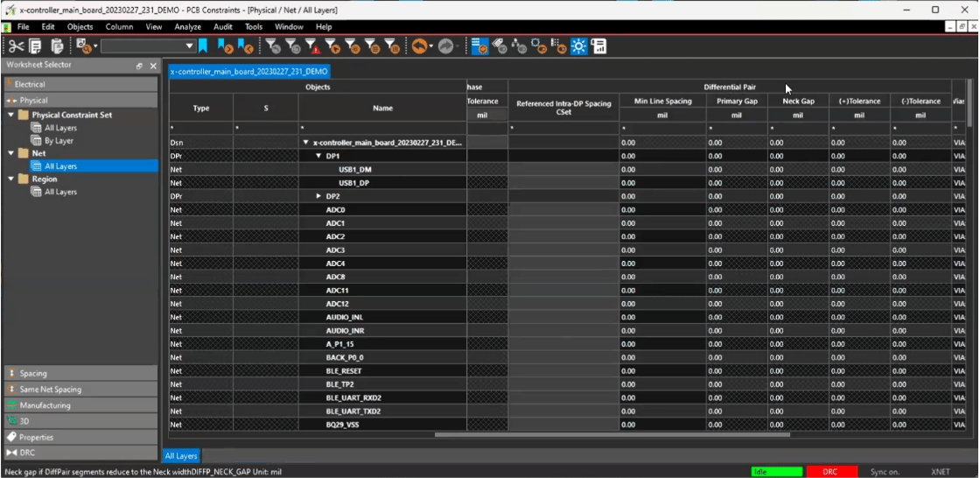Open the File menu
The width and height of the screenshot is (980, 478).
pyautogui.click(x=23, y=27)
